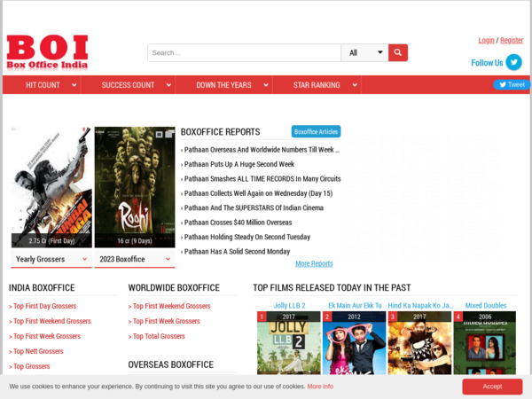Open Pathaan Has A Solid Second Monday
Image resolution: width=532 pixels, height=399 pixels.
(x=237, y=252)
